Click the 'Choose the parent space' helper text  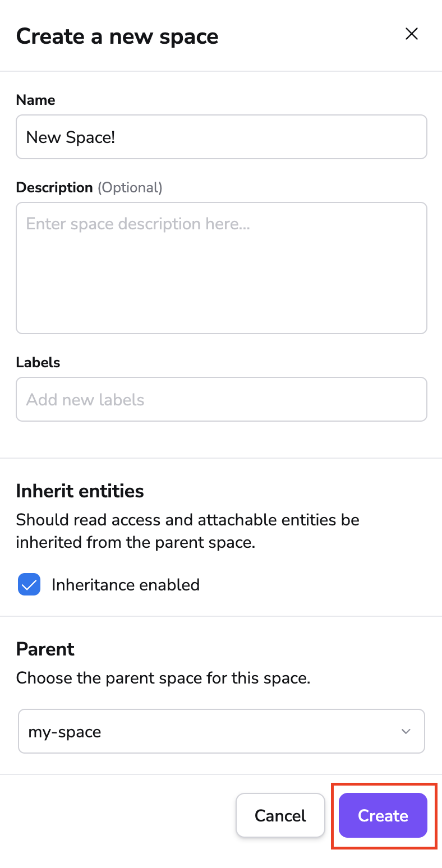coord(163,678)
